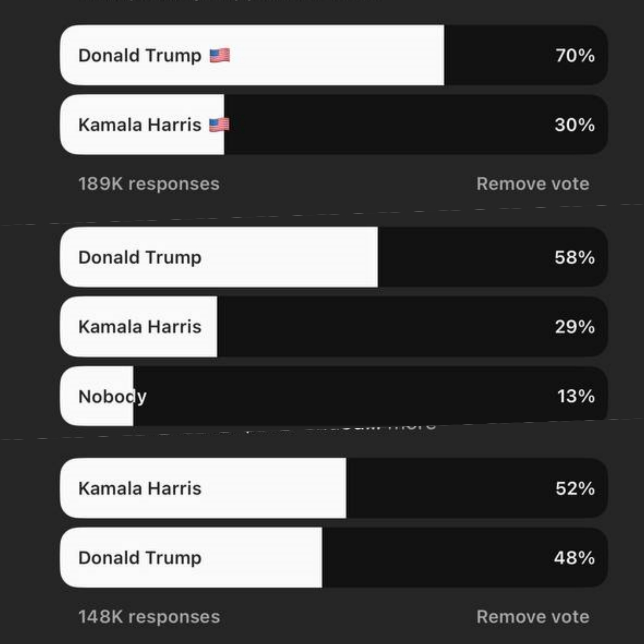Click the flag emoji beside Kamala Harris

[x=219, y=125]
